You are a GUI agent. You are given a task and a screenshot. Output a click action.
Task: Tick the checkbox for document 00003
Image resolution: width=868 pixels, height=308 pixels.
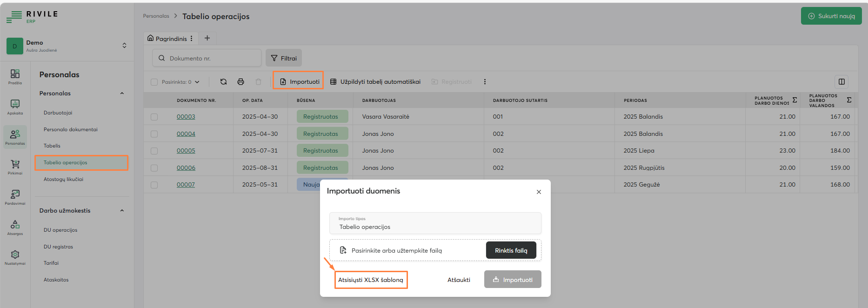(154, 117)
